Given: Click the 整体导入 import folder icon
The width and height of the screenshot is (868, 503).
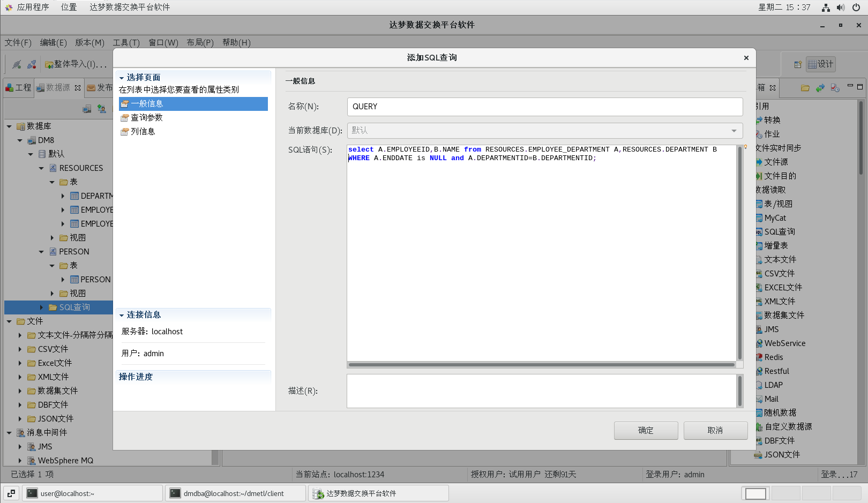Looking at the screenshot, I should (x=49, y=65).
